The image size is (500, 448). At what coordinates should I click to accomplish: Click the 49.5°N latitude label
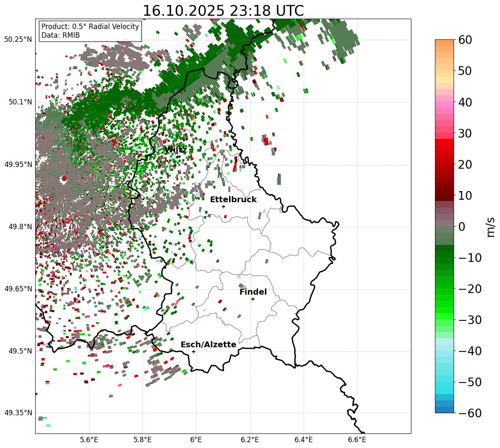(x=20, y=351)
